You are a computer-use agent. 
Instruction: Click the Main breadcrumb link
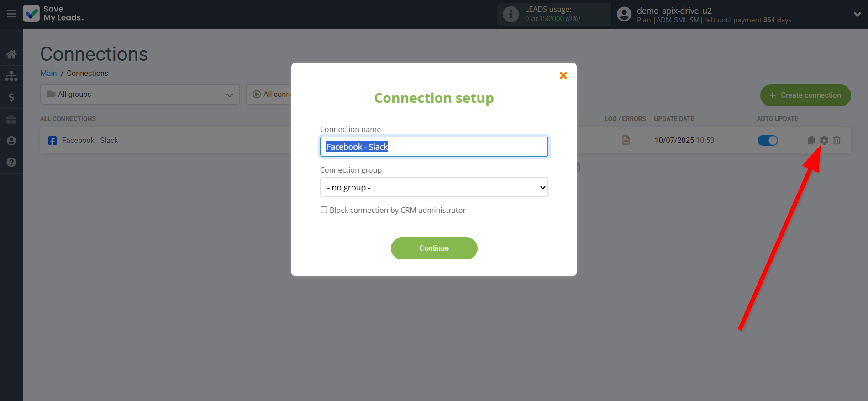pyautogui.click(x=48, y=73)
